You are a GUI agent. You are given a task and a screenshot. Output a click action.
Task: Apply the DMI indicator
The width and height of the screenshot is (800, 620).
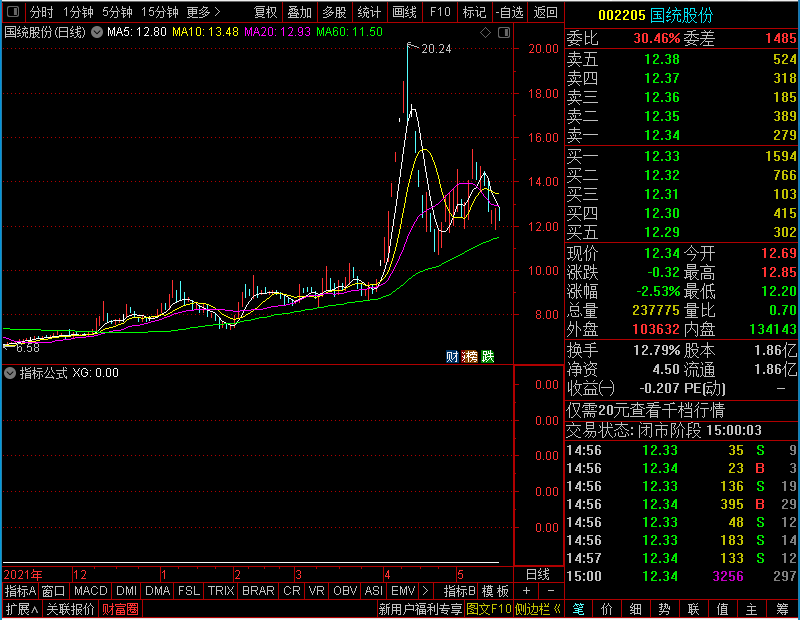pyautogui.click(x=126, y=591)
